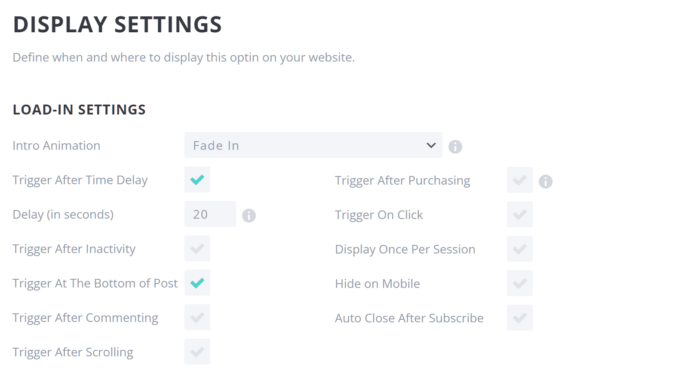
Task: Open the Intro Animation dropdown arrow
Action: click(x=431, y=145)
